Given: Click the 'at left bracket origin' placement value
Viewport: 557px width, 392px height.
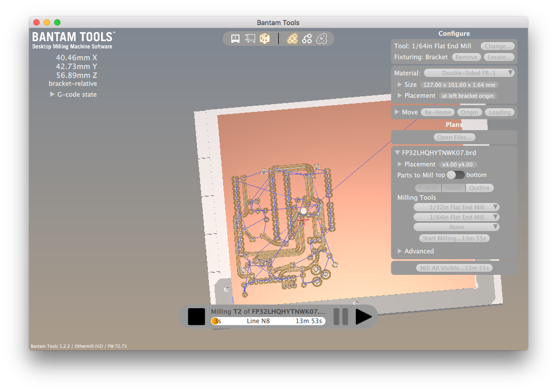Looking at the screenshot, I should (x=467, y=96).
